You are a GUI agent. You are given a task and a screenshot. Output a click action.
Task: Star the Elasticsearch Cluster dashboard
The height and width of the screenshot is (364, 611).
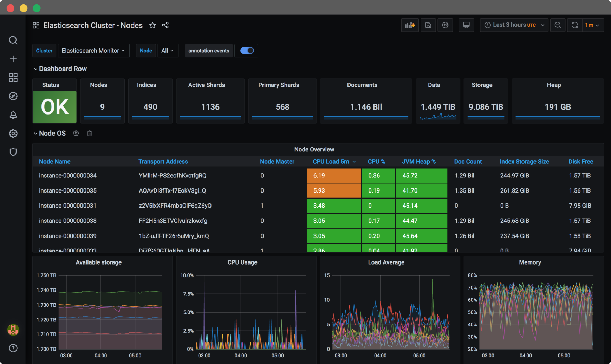pos(152,25)
